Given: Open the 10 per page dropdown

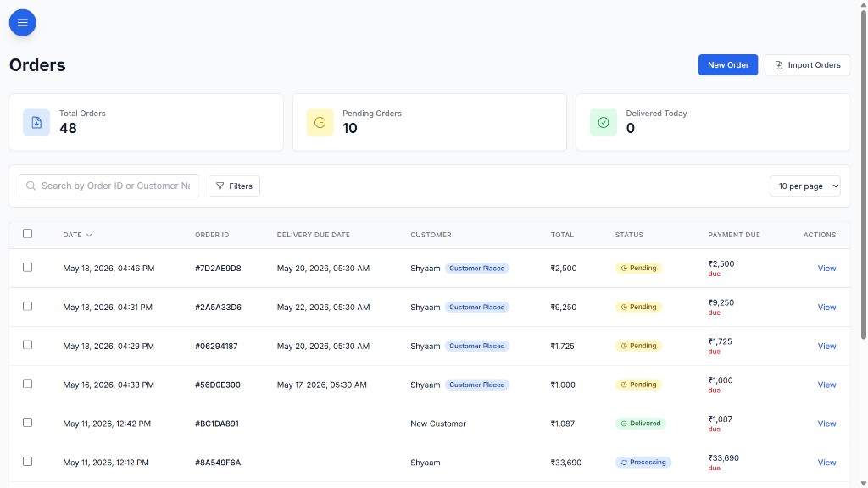Looking at the screenshot, I should pyautogui.click(x=805, y=186).
